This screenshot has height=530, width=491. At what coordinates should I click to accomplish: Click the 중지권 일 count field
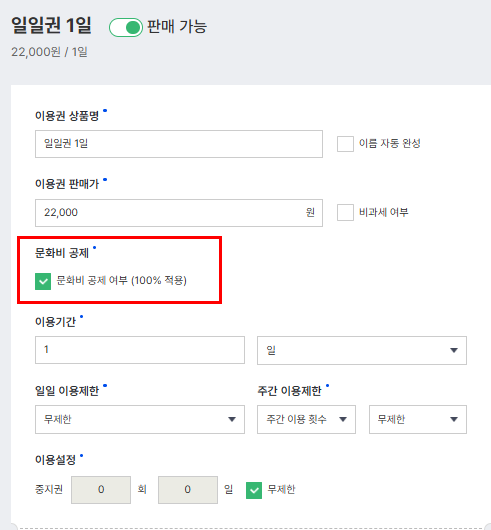[x=188, y=490]
